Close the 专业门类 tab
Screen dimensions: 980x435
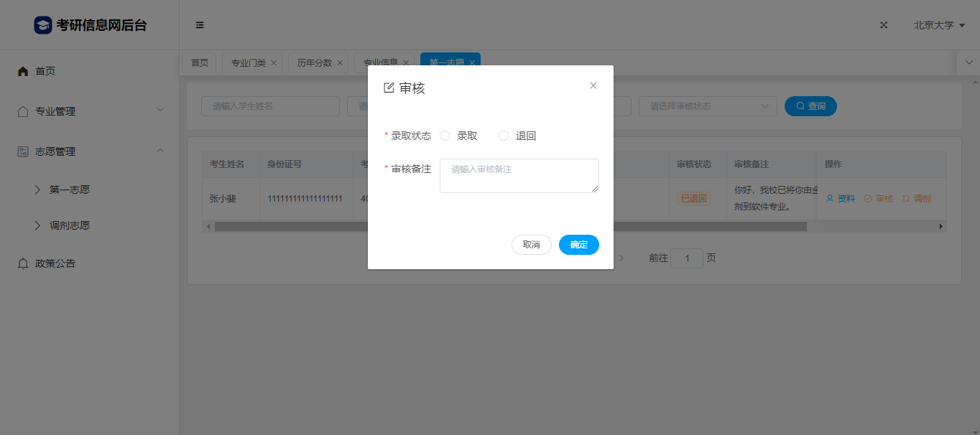274,63
